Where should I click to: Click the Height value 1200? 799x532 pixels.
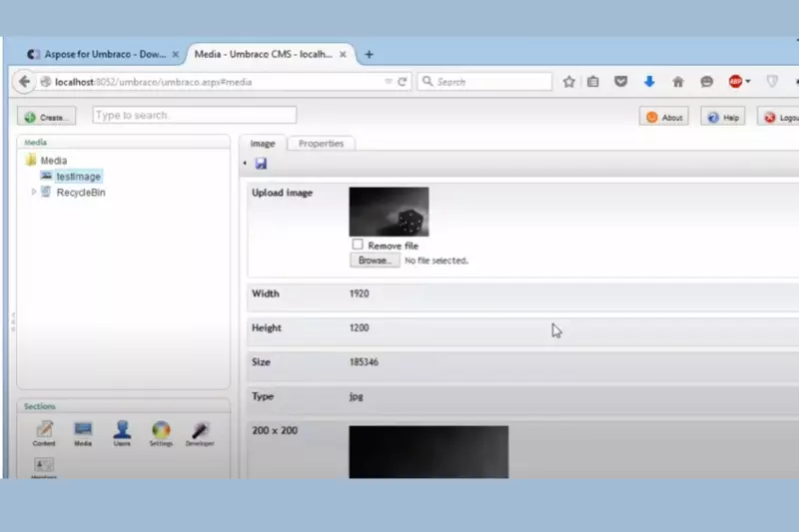(360, 327)
